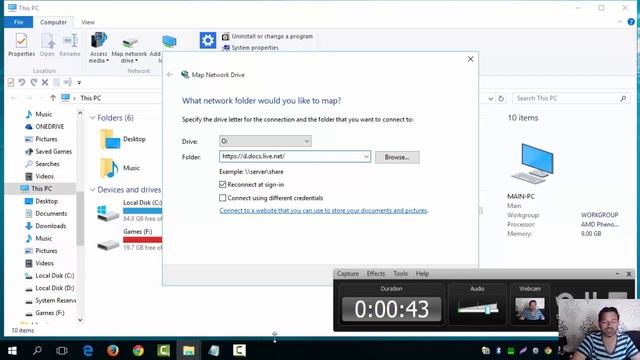The width and height of the screenshot is (640, 360).
Task: Open quick access toolbar customize arrow
Action: (x=79, y=83)
